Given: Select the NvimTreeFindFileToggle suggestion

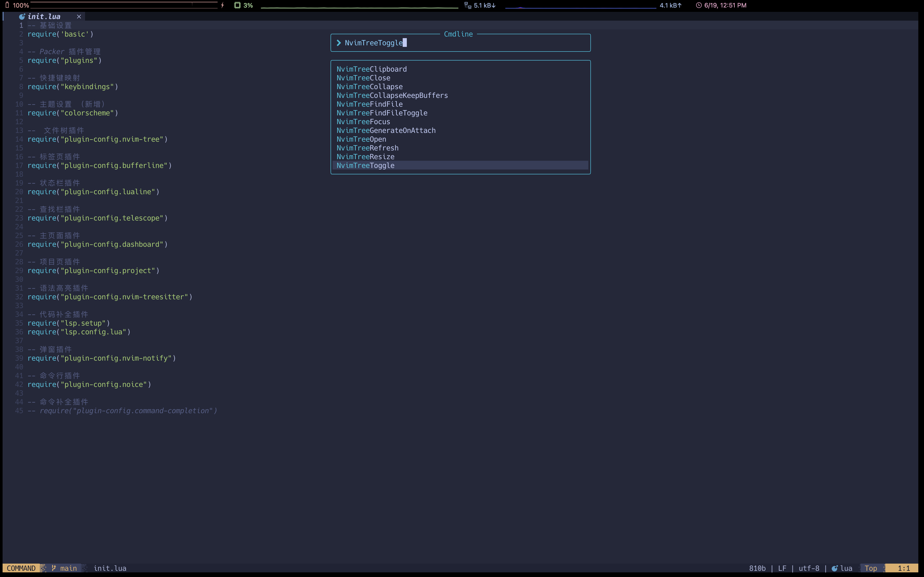Looking at the screenshot, I should (x=382, y=113).
